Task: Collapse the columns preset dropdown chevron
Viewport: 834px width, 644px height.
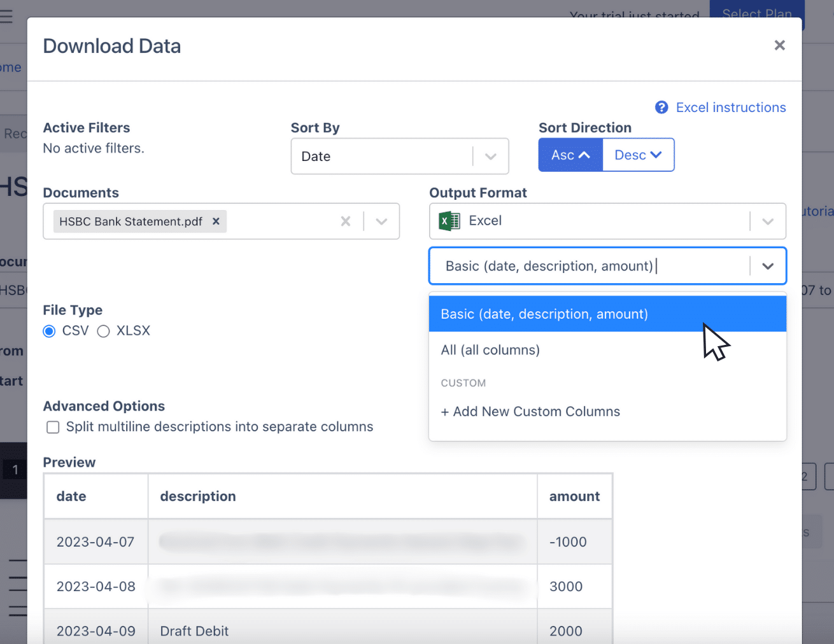Action: 768,266
